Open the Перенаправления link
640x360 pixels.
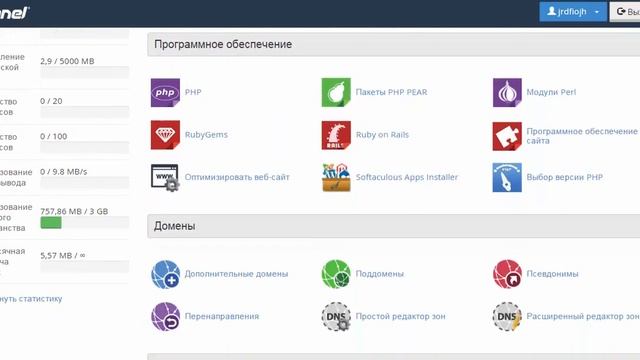[x=222, y=316]
